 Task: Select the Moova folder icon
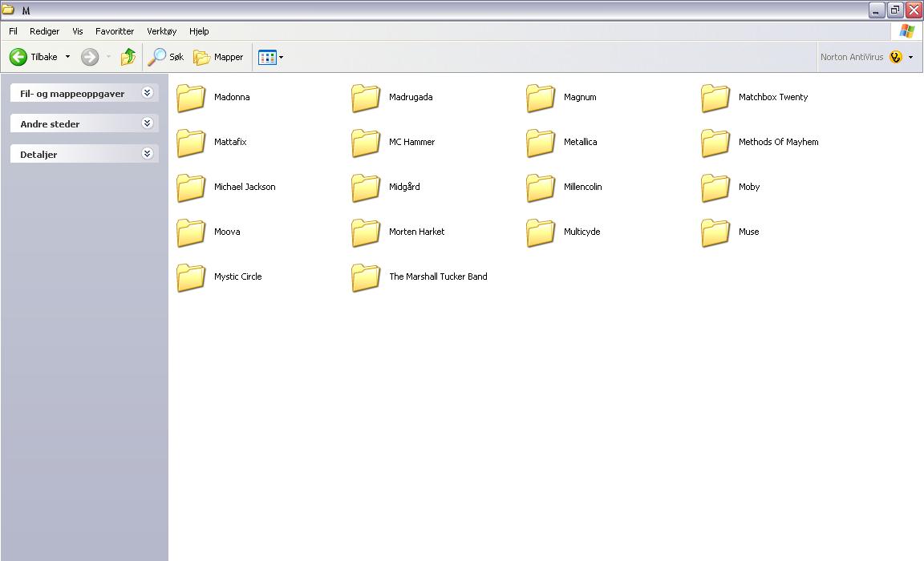click(191, 232)
